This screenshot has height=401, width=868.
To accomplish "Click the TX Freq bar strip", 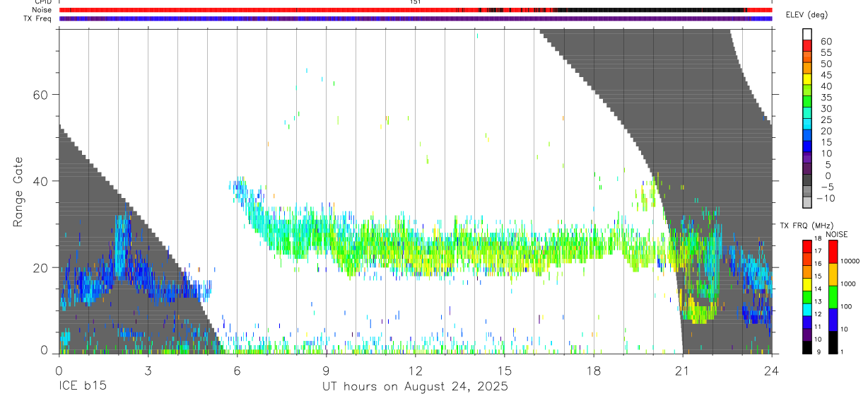I will (x=416, y=18).
